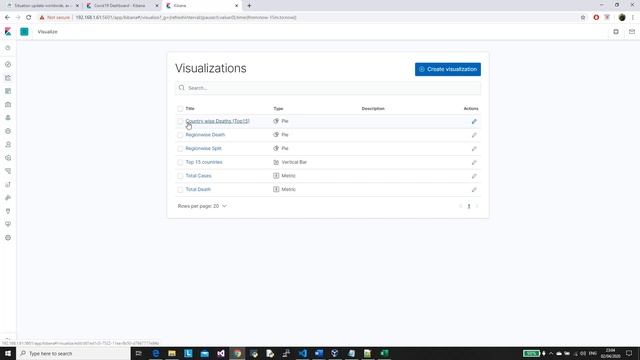Open Machine Learning icon in sidebar

tap(8, 131)
